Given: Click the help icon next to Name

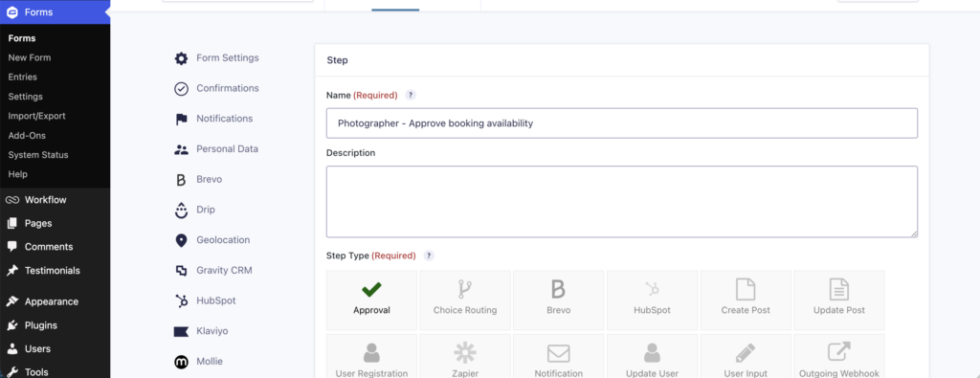Looking at the screenshot, I should click(x=411, y=95).
